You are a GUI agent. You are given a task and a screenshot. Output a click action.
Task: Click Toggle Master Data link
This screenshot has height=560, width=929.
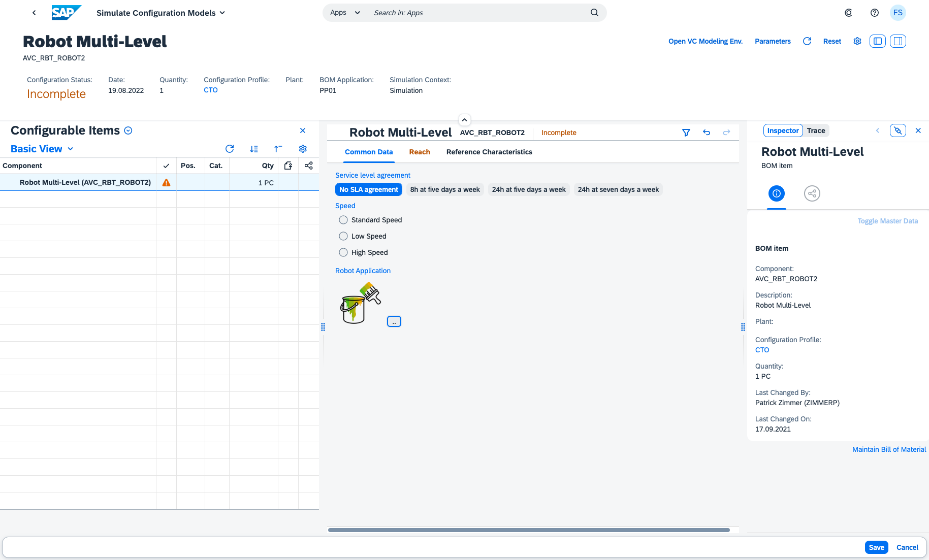coord(887,221)
